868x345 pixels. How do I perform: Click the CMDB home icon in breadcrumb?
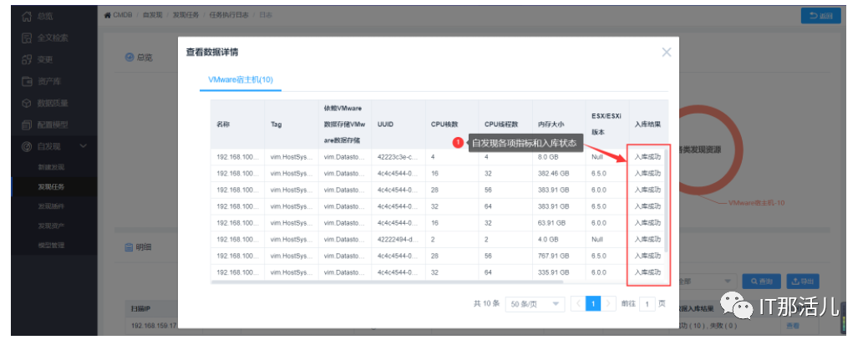click(x=108, y=15)
